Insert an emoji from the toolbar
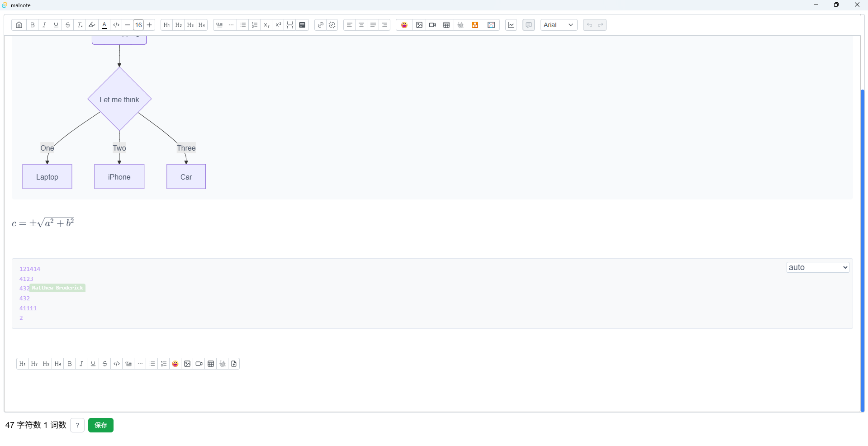868x446 pixels. (x=404, y=25)
